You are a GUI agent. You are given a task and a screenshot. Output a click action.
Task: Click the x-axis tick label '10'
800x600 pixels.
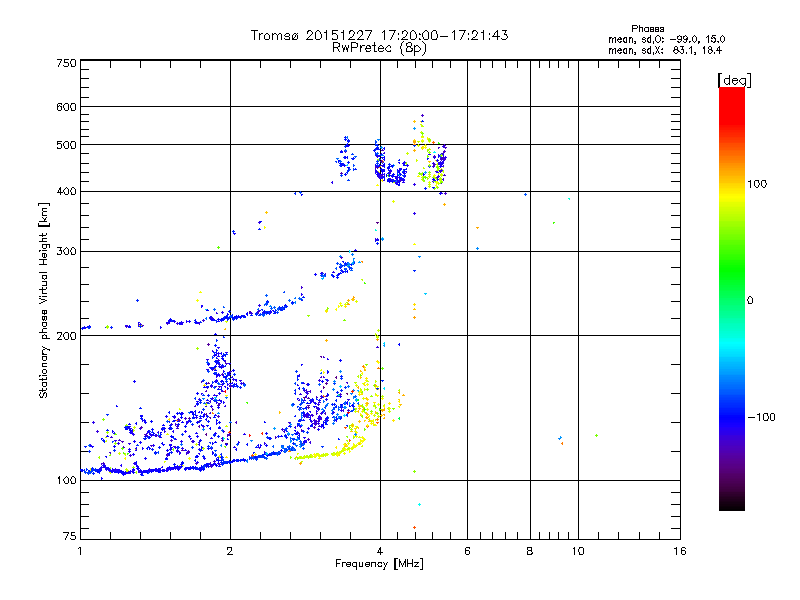coord(578,551)
